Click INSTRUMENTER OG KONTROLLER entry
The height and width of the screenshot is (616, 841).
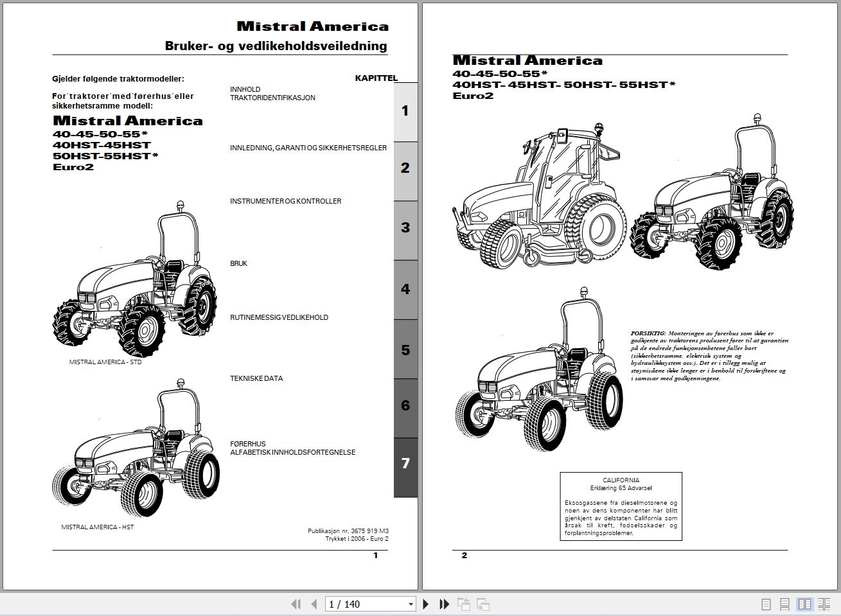pyautogui.click(x=286, y=201)
